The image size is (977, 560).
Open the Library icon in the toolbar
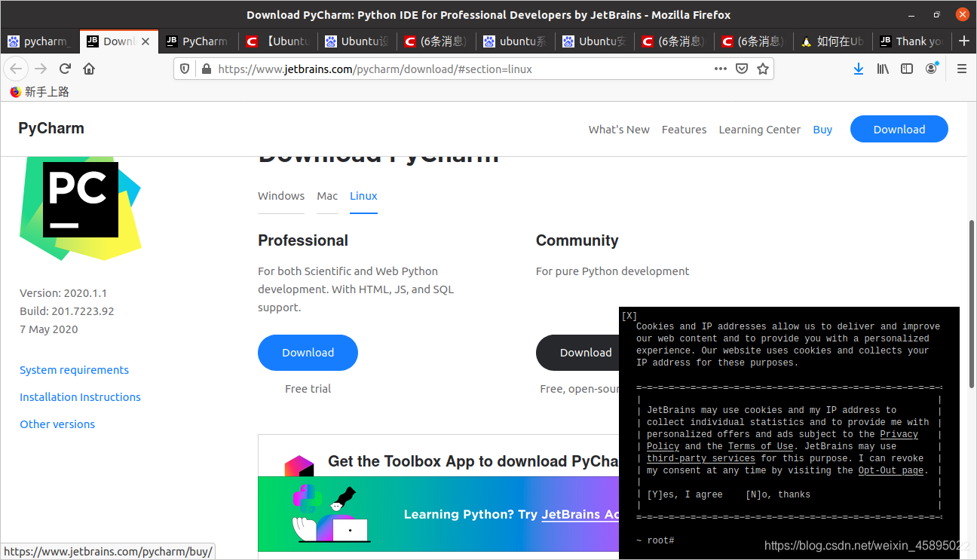883,68
